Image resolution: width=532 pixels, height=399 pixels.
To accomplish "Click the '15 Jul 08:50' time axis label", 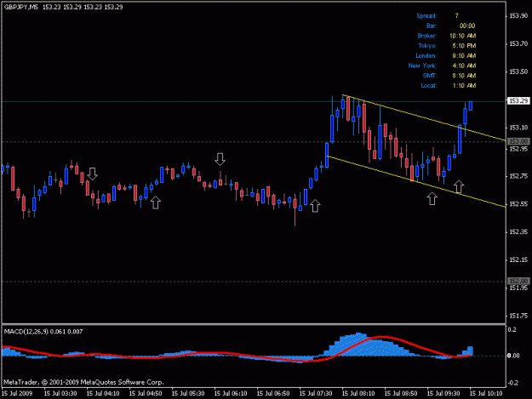I will (401, 394).
